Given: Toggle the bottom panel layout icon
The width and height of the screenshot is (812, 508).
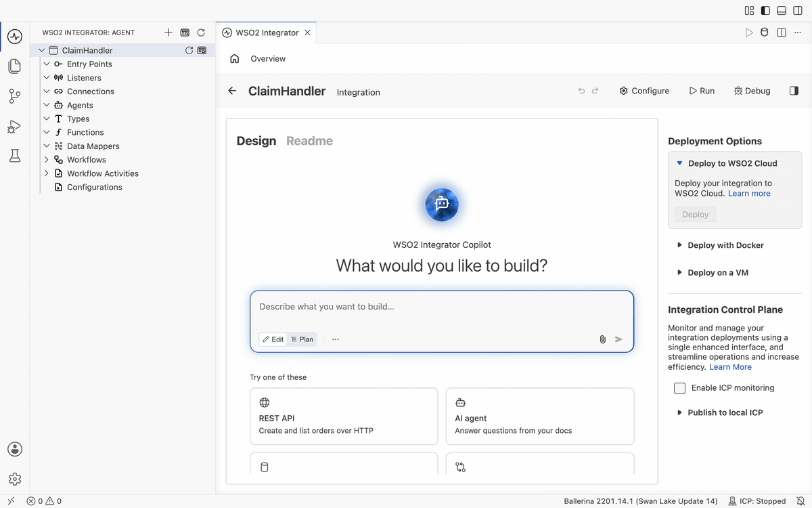Looking at the screenshot, I should pos(782,11).
